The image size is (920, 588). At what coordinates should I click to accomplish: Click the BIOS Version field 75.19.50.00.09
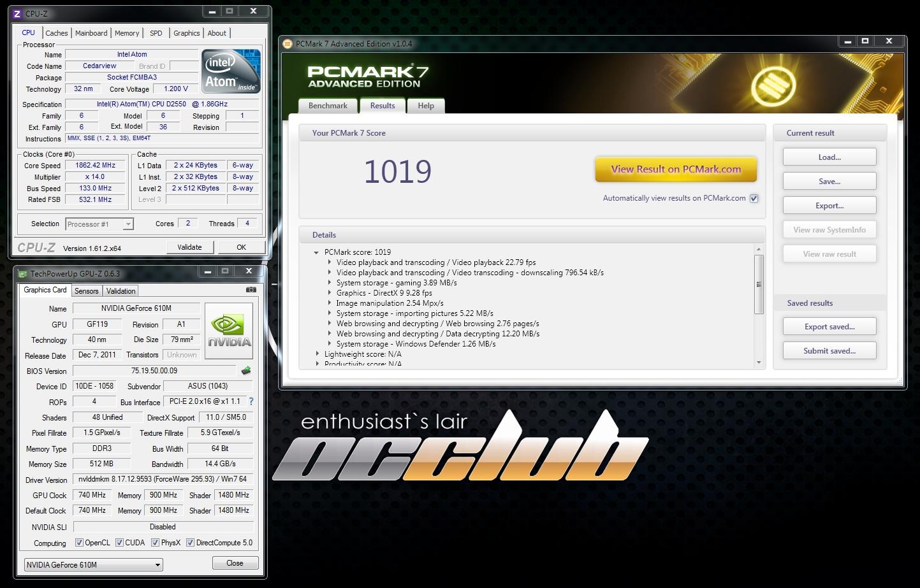click(154, 371)
